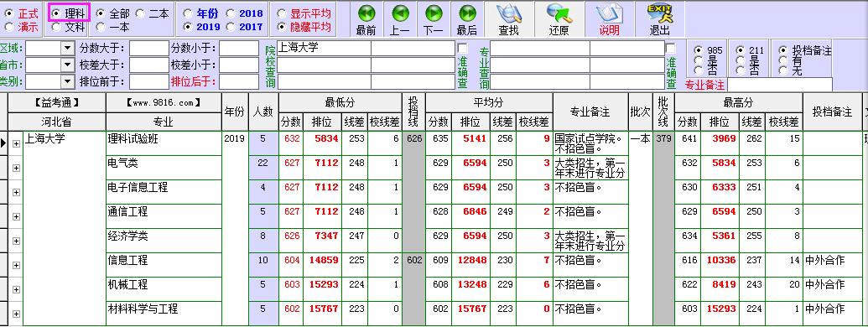Click the 分数小于 input field
This screenshot has width=868, height=327.
[238, 49]
